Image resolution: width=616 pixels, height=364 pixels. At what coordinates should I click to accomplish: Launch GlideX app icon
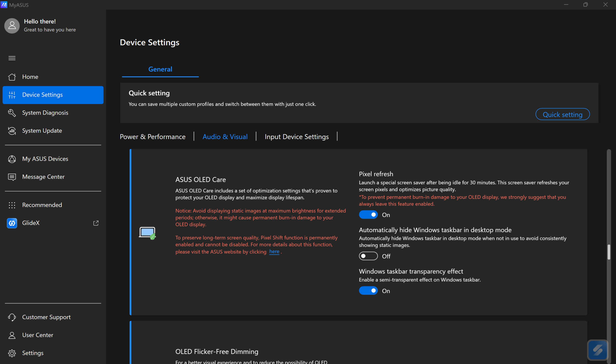tap(12, 223)
